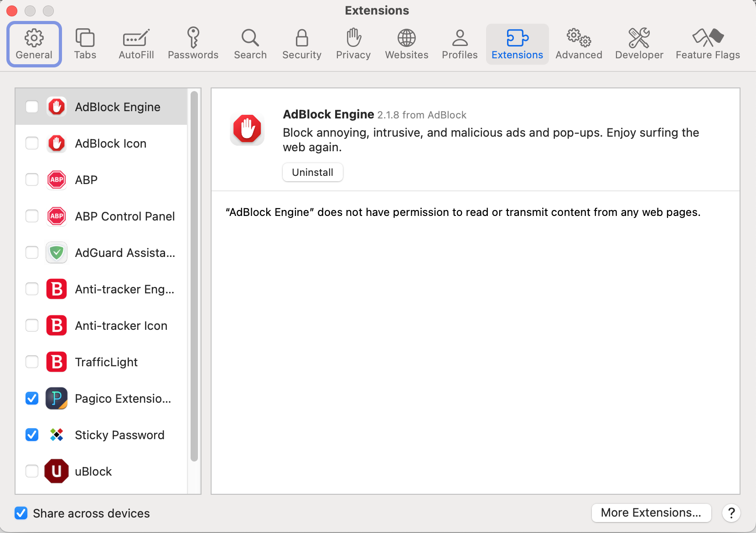Uncheck Share across devices
This screenshot has height=533, width=756.
21,513
